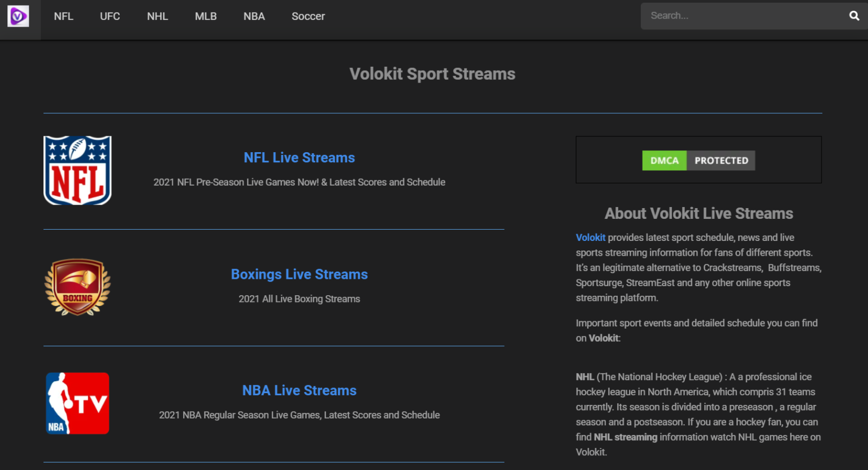Select MLB from the top navigation
The height and width of the screenshot is (470, 868).
coord(206,16)
